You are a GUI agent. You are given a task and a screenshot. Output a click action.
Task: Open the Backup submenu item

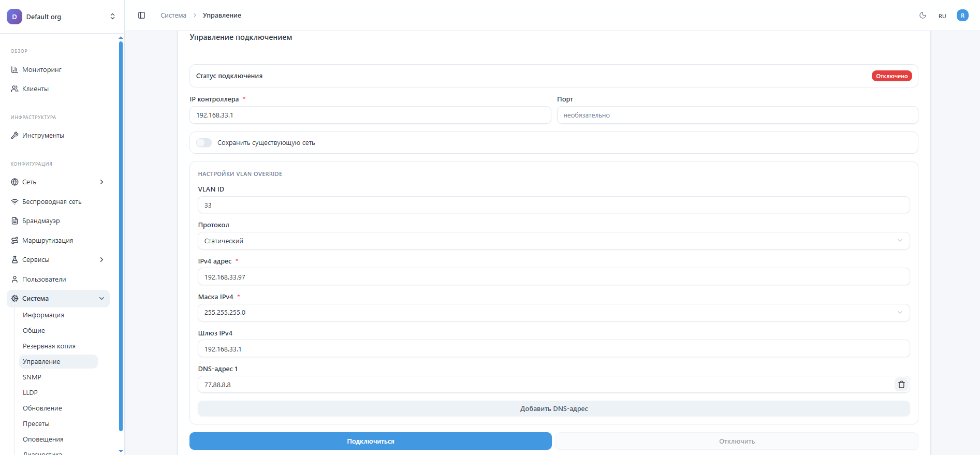coord(49,346)
